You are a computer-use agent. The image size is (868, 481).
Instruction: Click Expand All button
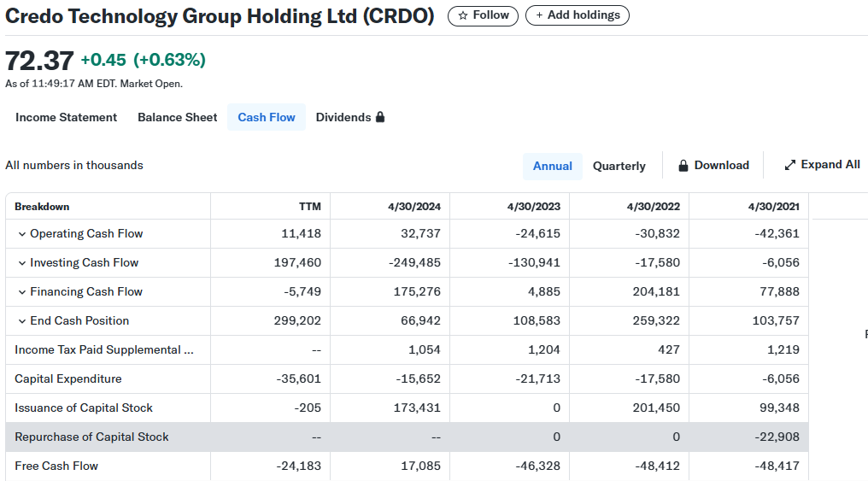tap(822, 165)
